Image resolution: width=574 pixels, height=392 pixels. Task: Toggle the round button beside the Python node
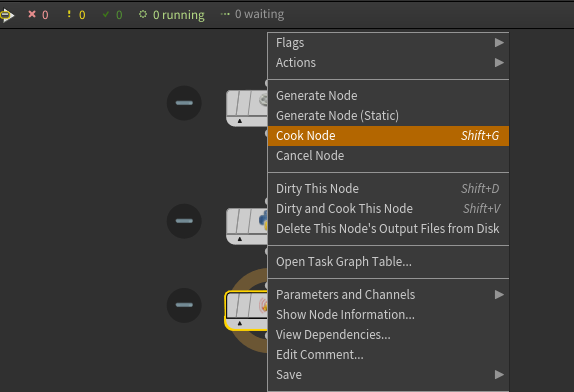pyautogui.click(x=184, y=221)
